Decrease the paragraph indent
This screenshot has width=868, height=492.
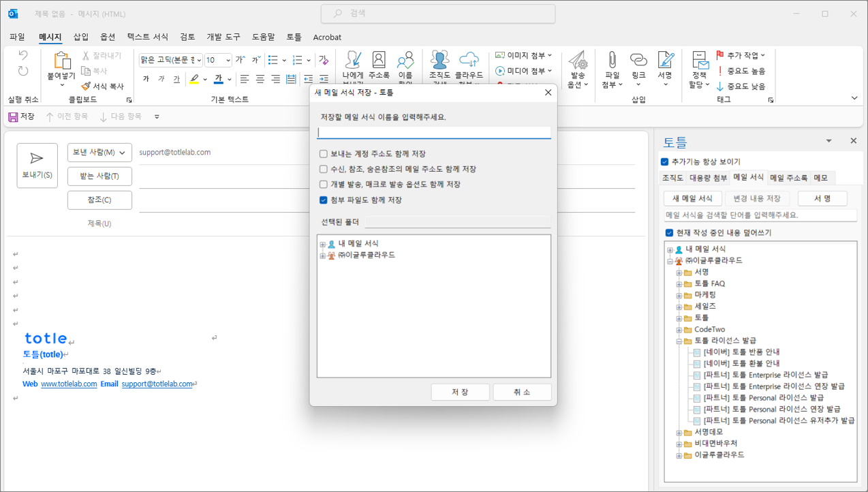[309, 79]
